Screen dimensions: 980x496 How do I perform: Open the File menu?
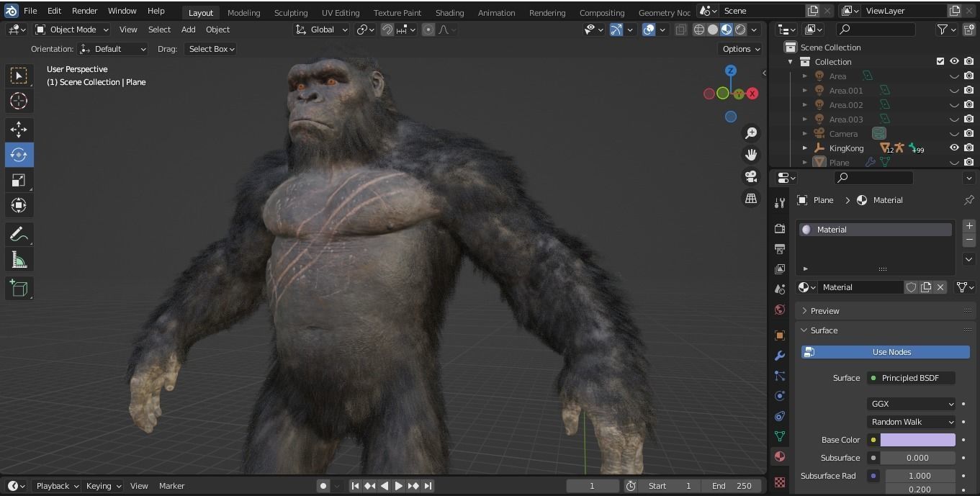tap(30, 11)
